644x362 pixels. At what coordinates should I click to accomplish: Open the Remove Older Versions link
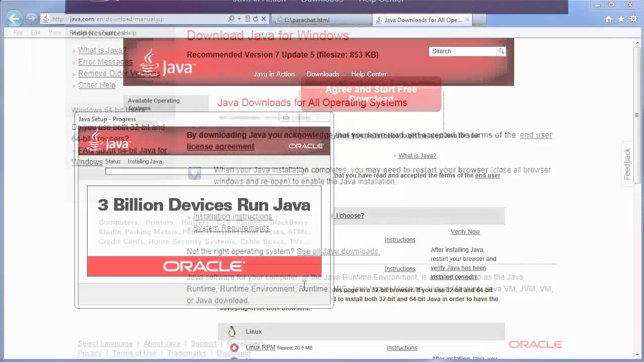[119, 73]
